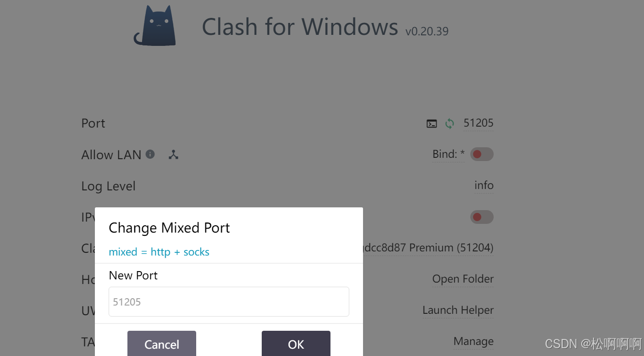Click Open Folder for Home Directory
The image size is (644, 356).
[462, 278]
